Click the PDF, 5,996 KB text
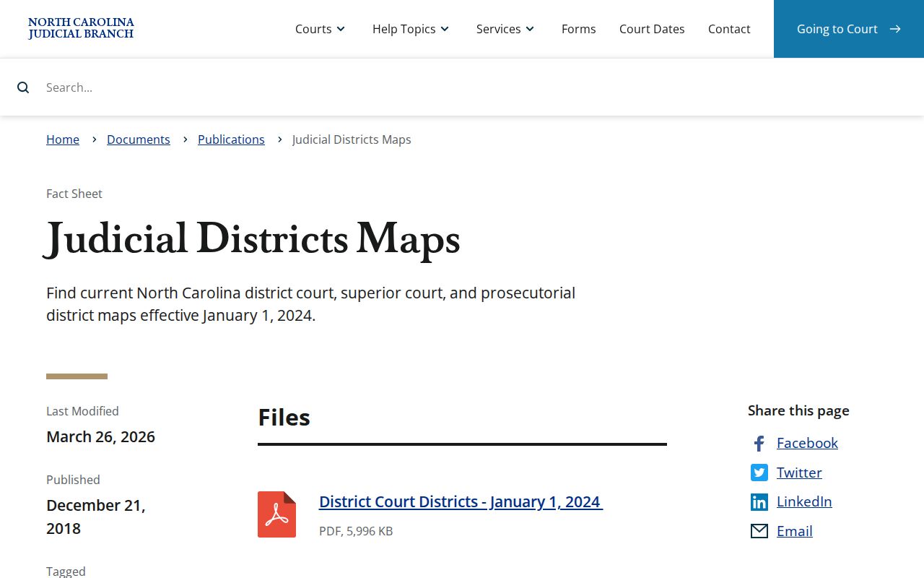This screenshot has height=578, width=924. tap(356, 531)
